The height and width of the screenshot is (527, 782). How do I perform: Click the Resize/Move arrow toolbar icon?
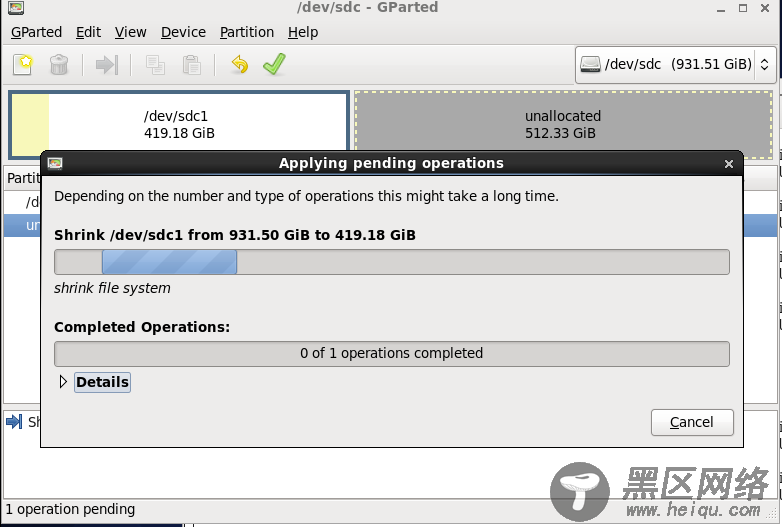(107, 65)
